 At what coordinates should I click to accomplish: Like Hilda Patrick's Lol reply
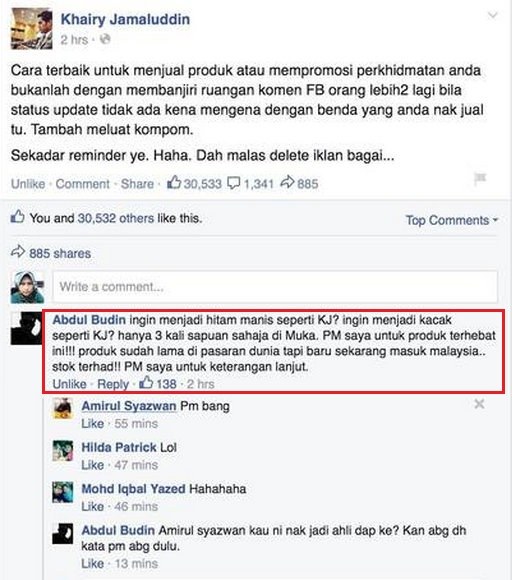point(92,465)
